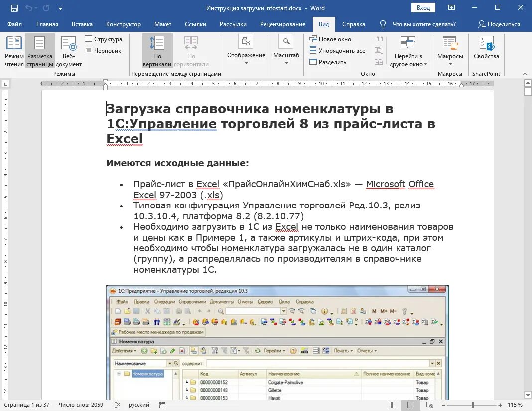This screenshot has width=532, height=411.
Task: Click the 'Что вы хотите сделать?' search box
Action: click(x=424, y=24)
